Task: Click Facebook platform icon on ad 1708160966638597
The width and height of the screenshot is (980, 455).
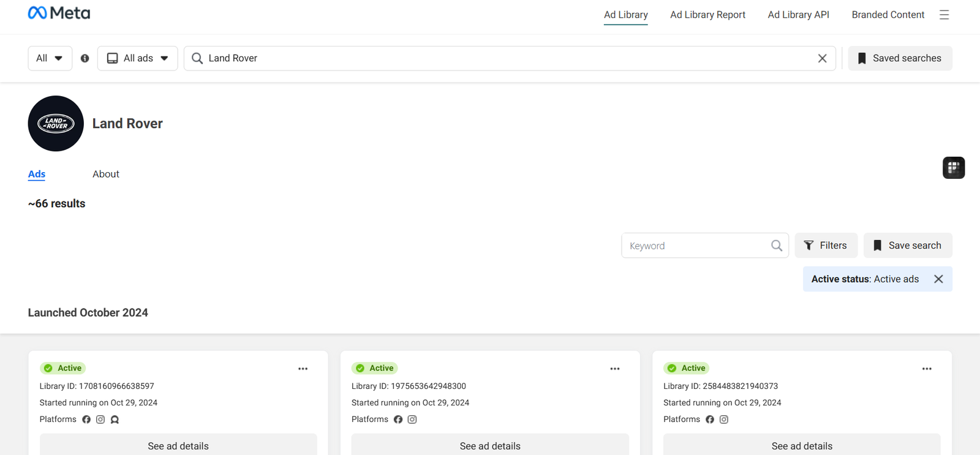Action: point(86,419)
